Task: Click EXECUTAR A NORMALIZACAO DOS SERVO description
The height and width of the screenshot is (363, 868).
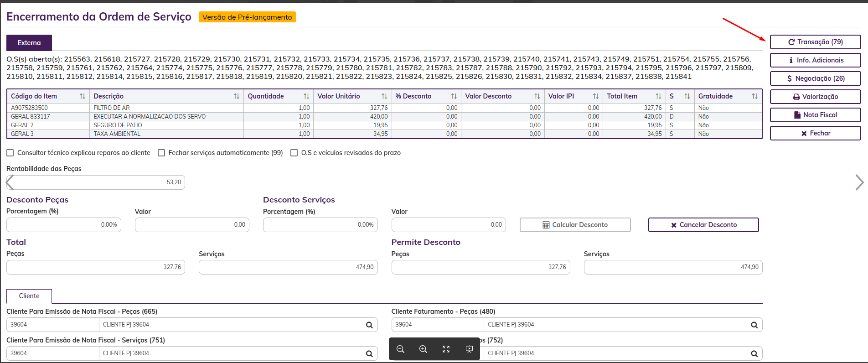Action: pos(150,117)
